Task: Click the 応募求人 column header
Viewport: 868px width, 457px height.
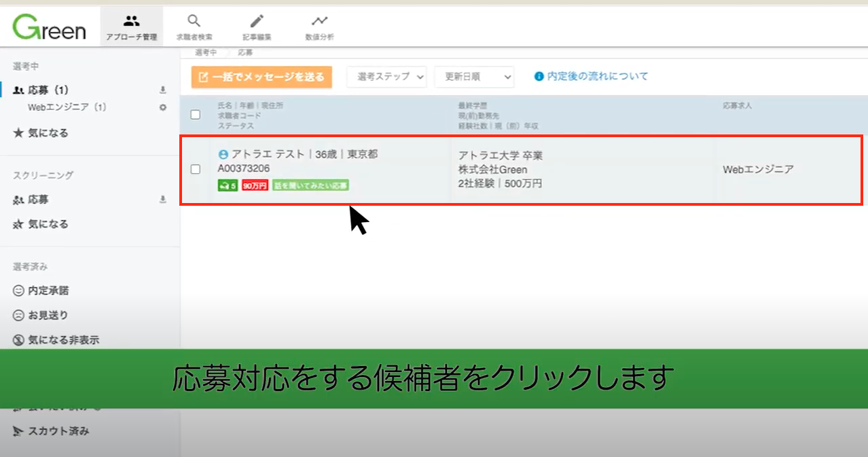Action: click(x=737, y=106)
